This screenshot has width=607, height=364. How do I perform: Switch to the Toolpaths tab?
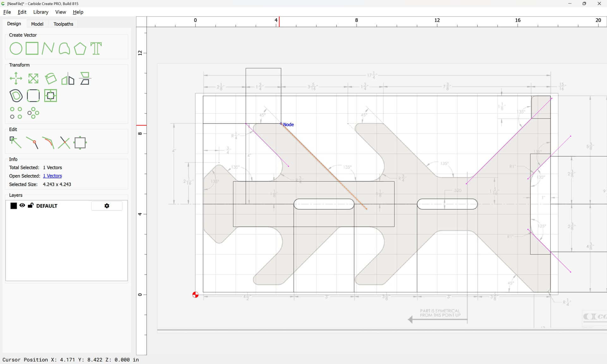63,24
